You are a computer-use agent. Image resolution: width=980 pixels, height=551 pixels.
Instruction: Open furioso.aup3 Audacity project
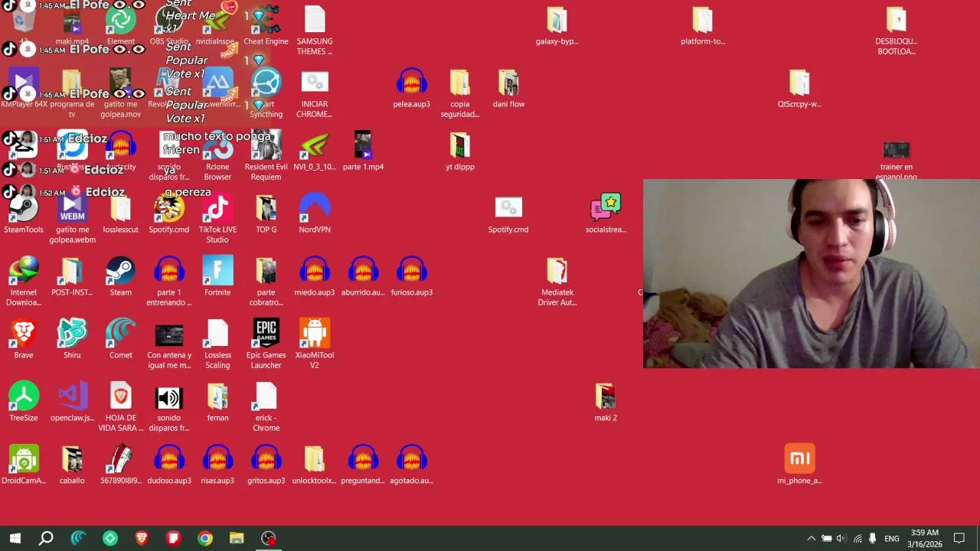point(411,276)
